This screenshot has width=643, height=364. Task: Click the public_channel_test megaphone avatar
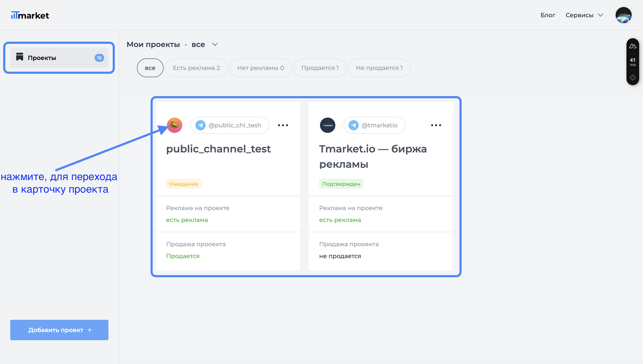pos(175,125)
